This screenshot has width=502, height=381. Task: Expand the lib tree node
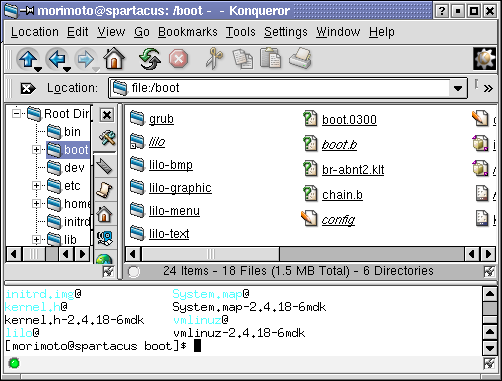click(36, 239)
